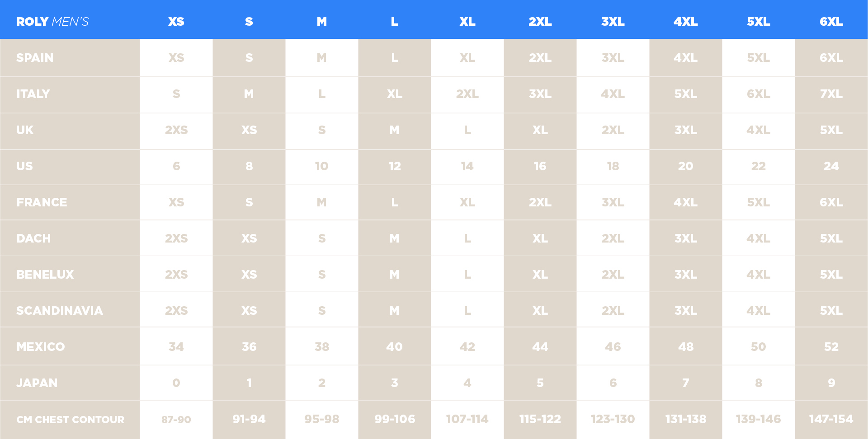Click the CM CHEST CONTOUR label
This screenshot has height=439, width=868.
tap(70, 420)
